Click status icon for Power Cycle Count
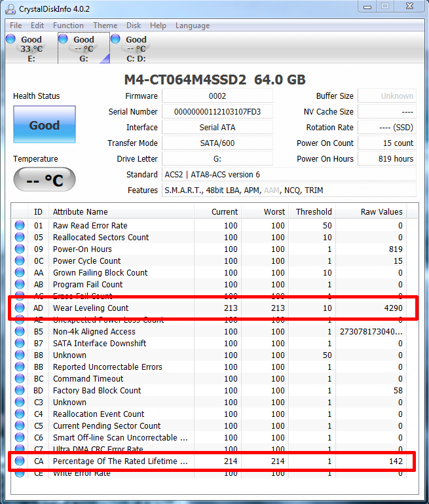This screenshot has height=504, width=429. pyautogui.click(x=20, y=261)
